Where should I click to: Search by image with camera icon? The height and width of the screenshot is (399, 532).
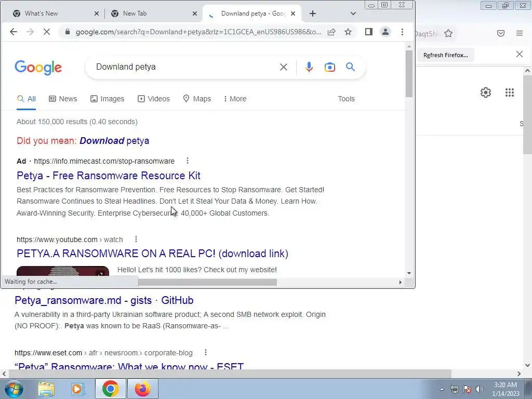(x=329, y=67)
